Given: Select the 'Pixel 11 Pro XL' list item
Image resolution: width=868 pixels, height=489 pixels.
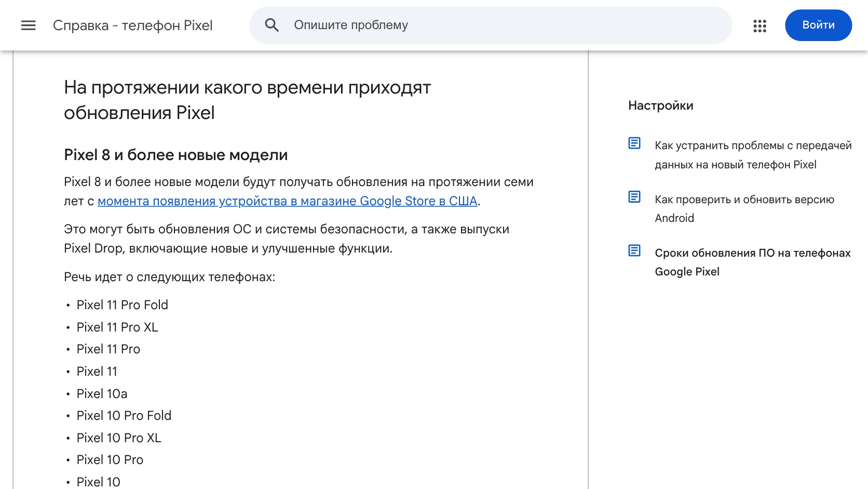Looking at the screenshot, I should 117,327.
